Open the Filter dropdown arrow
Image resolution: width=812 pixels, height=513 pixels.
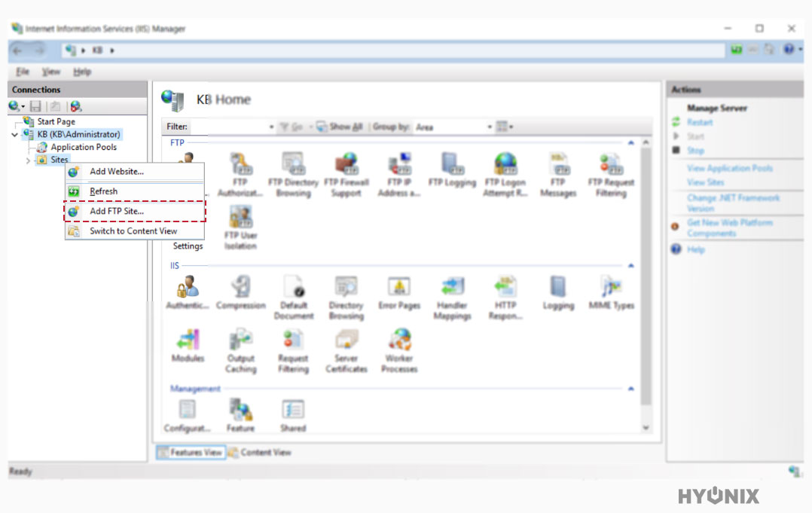click(x=271, y=127)
